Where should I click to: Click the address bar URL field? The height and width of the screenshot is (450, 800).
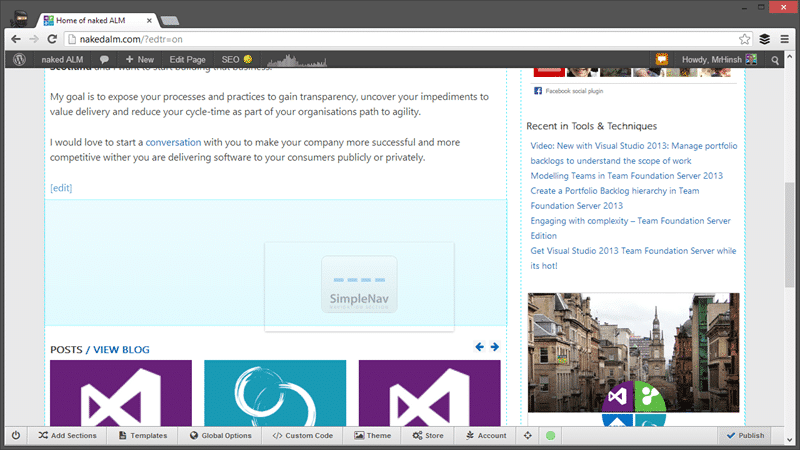401,39
